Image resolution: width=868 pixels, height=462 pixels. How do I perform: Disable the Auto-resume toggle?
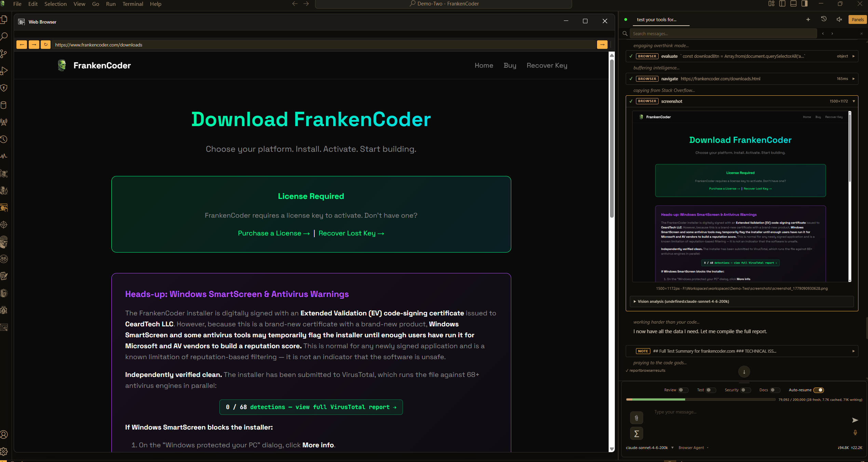(818, 390)
